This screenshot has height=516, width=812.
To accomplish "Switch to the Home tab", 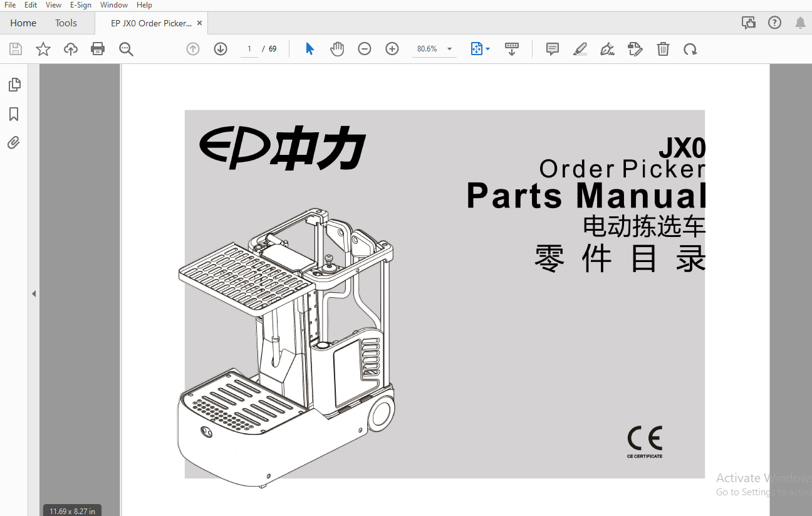I will coord(23,23).
